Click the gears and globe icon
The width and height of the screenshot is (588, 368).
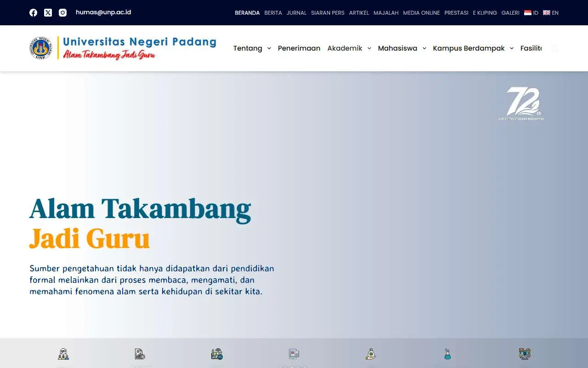pos(525,354)
